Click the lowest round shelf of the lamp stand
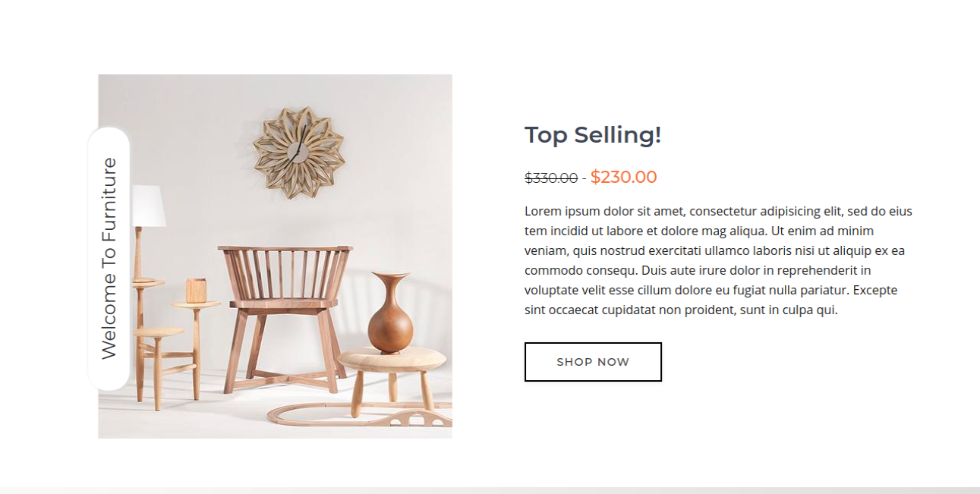The height and width of the screenshot is (494, 980). coord(159,332)
